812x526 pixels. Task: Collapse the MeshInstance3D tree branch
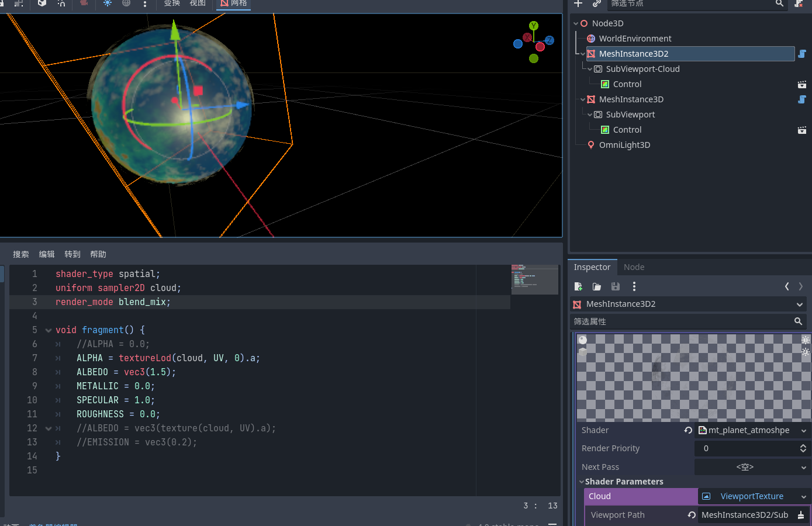pos(583,99)
